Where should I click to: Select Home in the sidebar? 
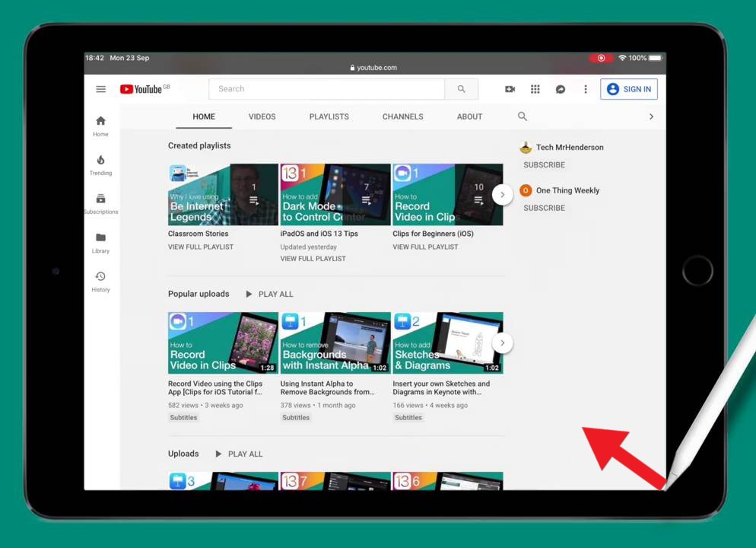pyautogui.click(x=100, y=126)
